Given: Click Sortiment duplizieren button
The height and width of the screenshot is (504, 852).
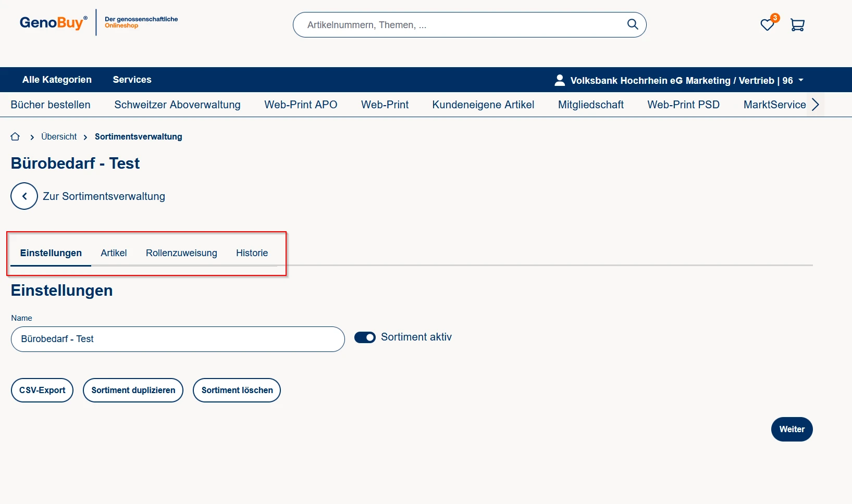Looking at the screenshot, I should pyautogui.click(x=133, y=390).
